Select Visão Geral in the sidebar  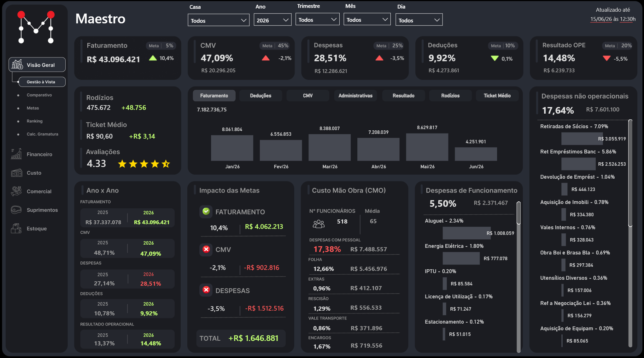(x=37, y=65)
